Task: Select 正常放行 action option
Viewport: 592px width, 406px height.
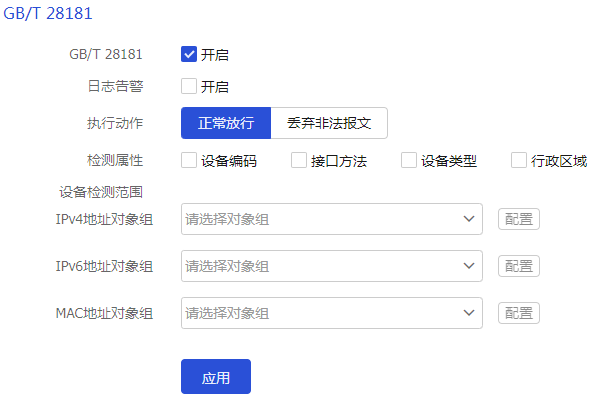Action: (226, 123)
